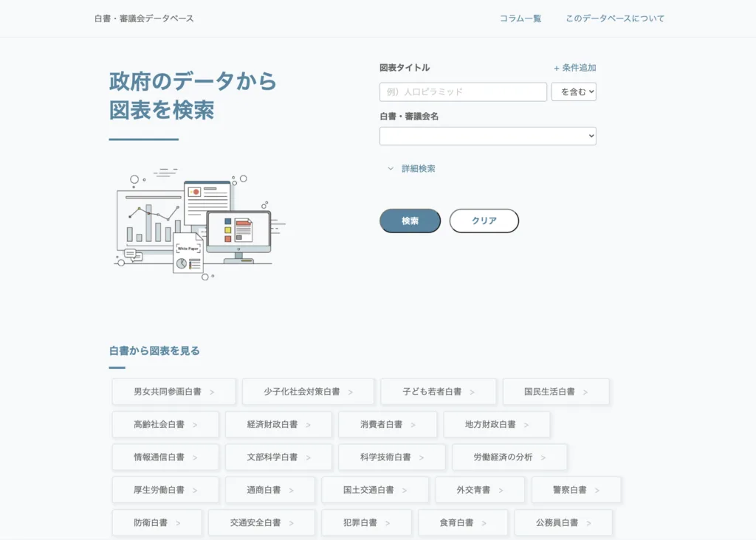Image resolution: width=756 pixels, height=540 pixels.
Task: Open このデータベースについて page
Action: coord(615,18)
